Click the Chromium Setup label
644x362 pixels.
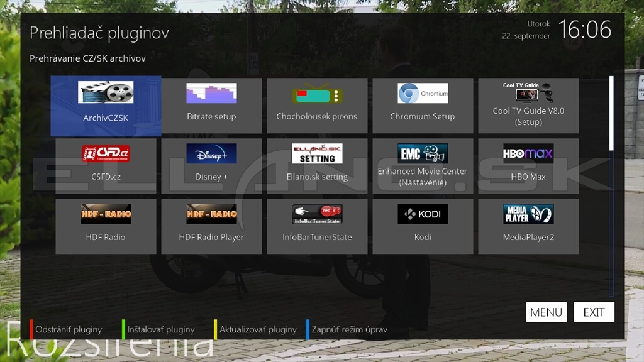point(423,116)
